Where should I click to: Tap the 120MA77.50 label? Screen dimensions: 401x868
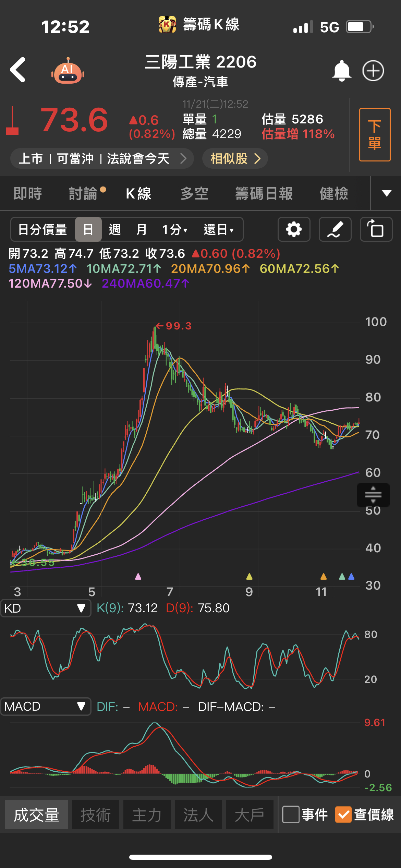[x=50, y=283]
